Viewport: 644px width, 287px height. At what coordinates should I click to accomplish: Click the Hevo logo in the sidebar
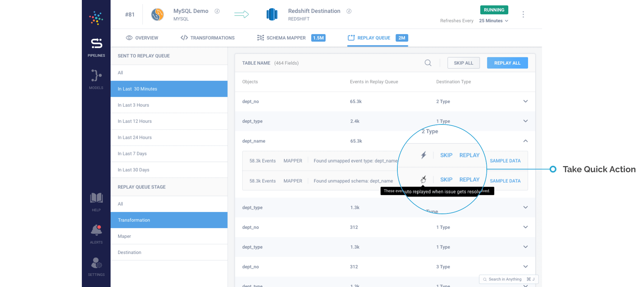pos(96,18)
